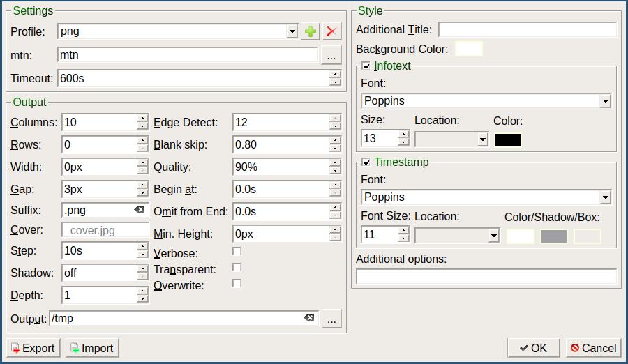The image size is (628, 364).
Task: Click the Additional options input field
Action: tap(486, 276)
